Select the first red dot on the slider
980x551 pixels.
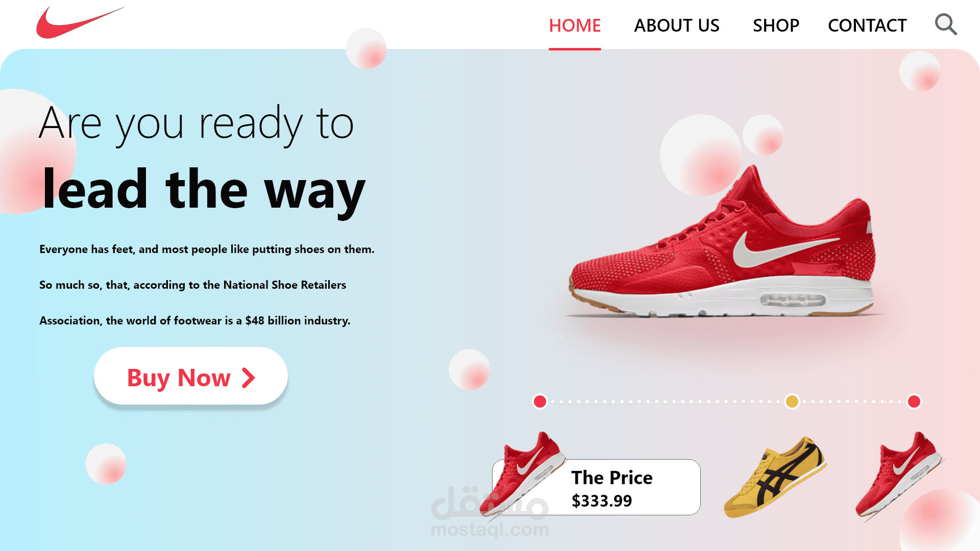click(x=540, y=402)
